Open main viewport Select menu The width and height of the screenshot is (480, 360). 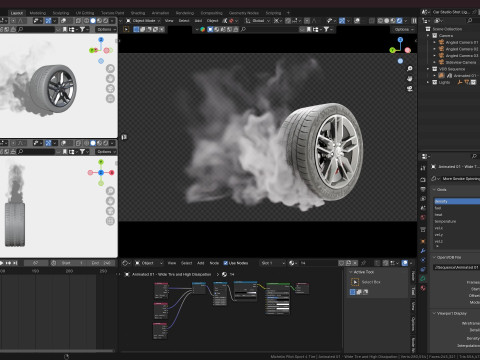coord(184,21)
